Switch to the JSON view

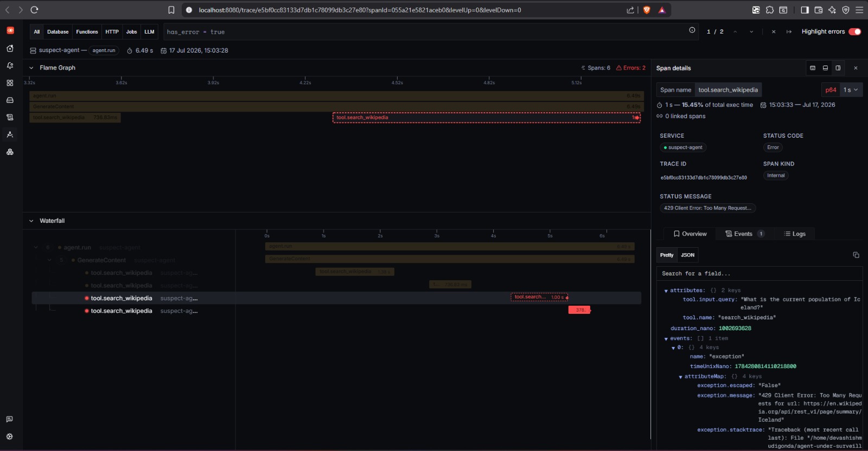688,255
